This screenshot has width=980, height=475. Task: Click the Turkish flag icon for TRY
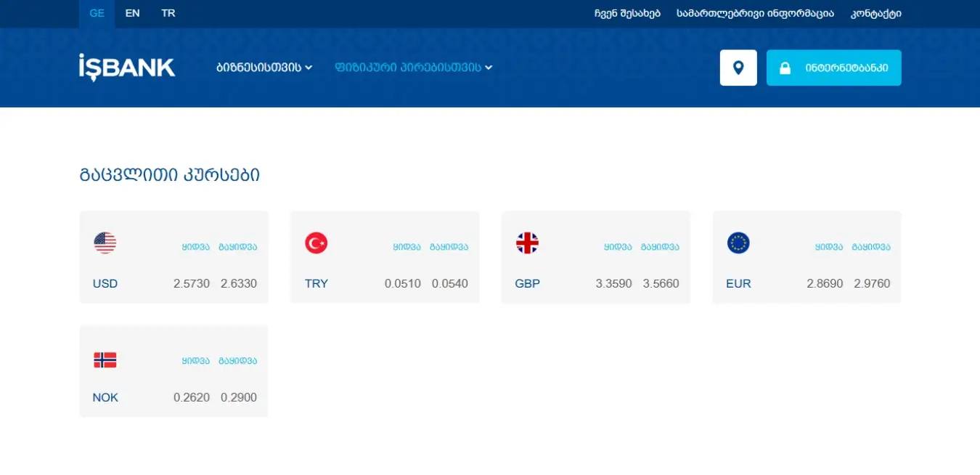(x=316, y=243)
